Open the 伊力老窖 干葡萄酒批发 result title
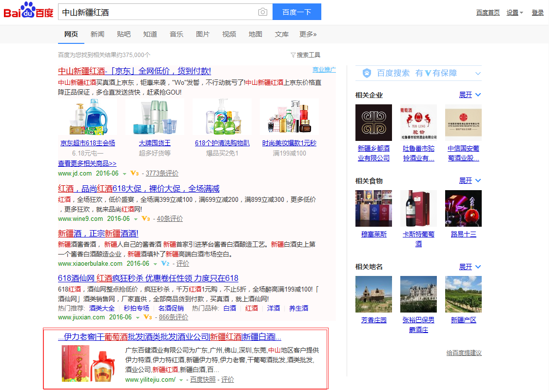Screen dimensions: 549x392 (170, 337)
